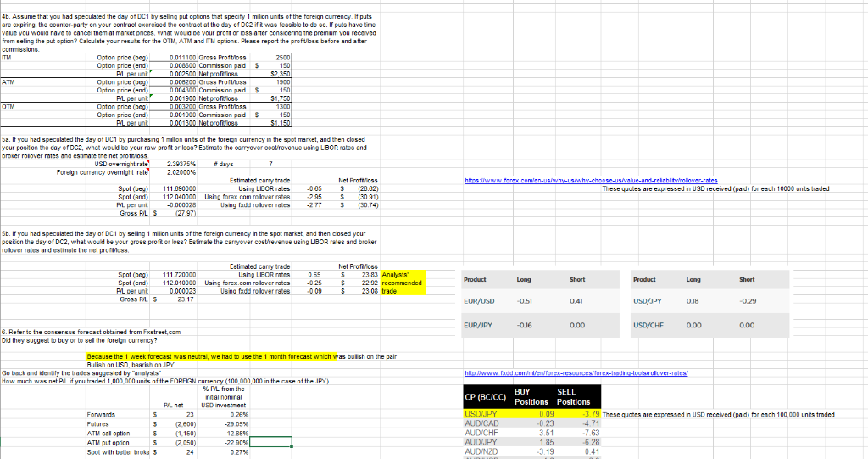Click carry trade value -2.95

pyautogui.click(x=314, y=197)
